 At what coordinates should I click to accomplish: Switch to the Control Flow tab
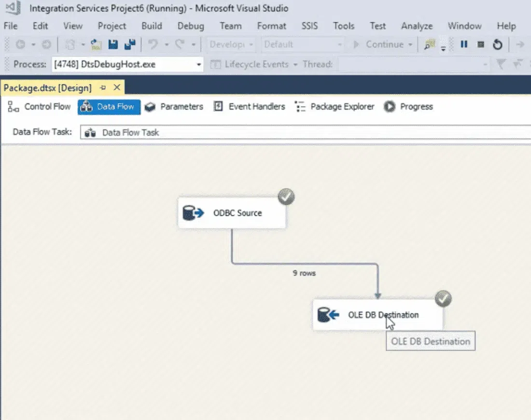pyautogui.click(x=39, y=107)
